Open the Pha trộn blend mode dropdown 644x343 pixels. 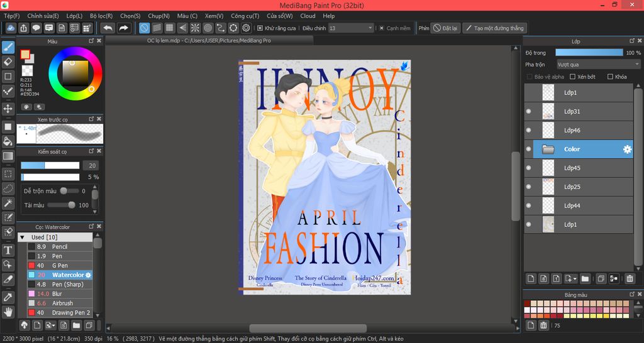tap(599, 65)
